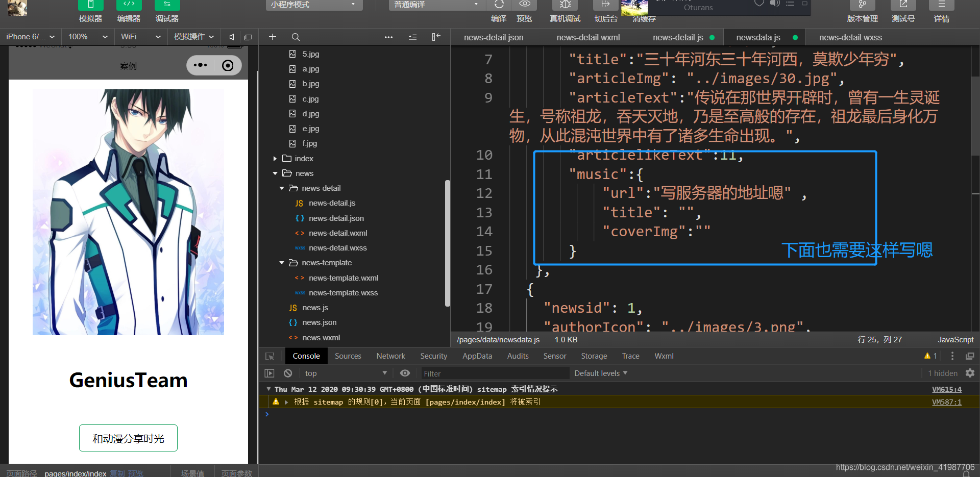
Task: Open the 5.jpg image file
Action: [x=310, y=54]
